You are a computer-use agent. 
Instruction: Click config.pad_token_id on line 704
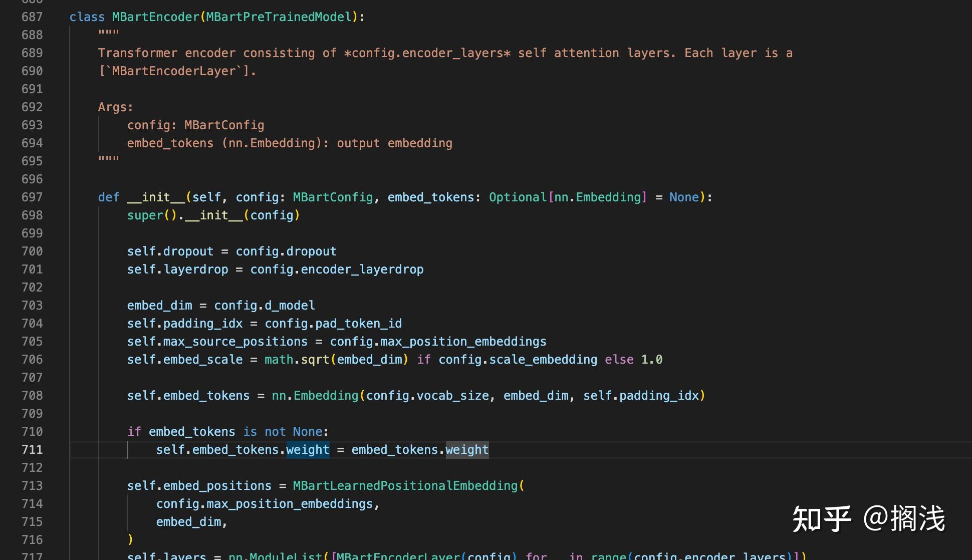pyautogui.click(x=333, y=323)
